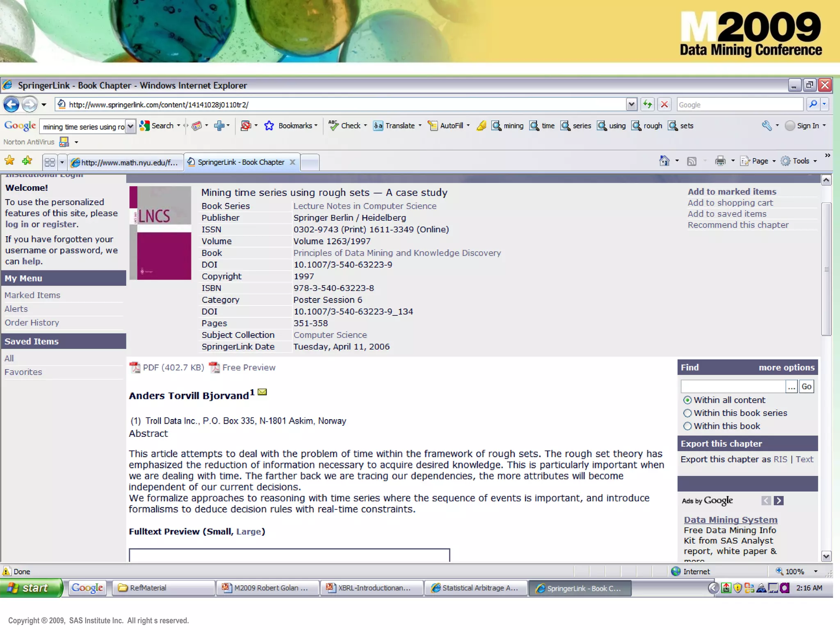
Task: Click the Favorites Center star icon
Action: pyautogui.click(x=10, y=161)
